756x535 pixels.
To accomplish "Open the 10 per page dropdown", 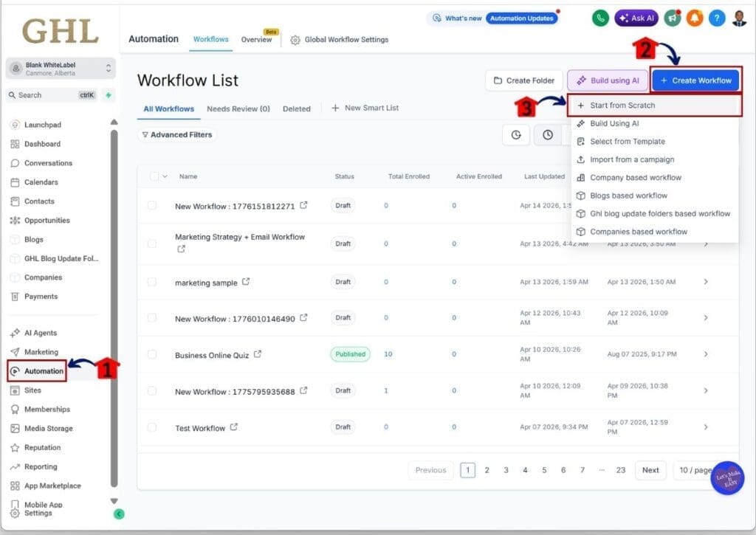I will (x=694, y=469).
